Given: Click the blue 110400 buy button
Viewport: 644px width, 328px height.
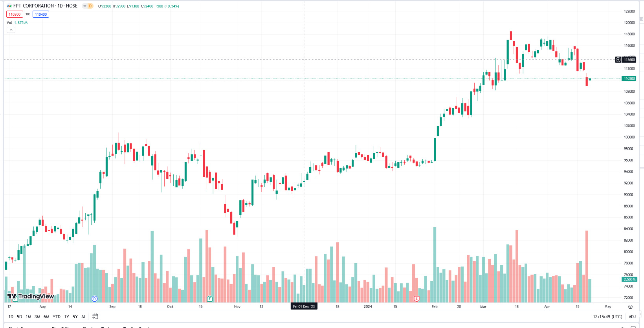Looking at the screenshot, I should (x=40, y=14).
